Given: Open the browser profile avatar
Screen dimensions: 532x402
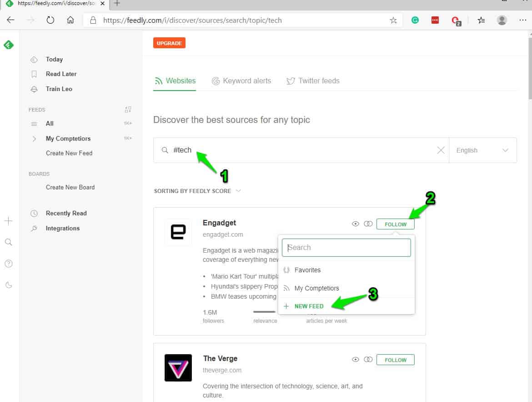Looking at the screenshot, I should pos(502,20).
